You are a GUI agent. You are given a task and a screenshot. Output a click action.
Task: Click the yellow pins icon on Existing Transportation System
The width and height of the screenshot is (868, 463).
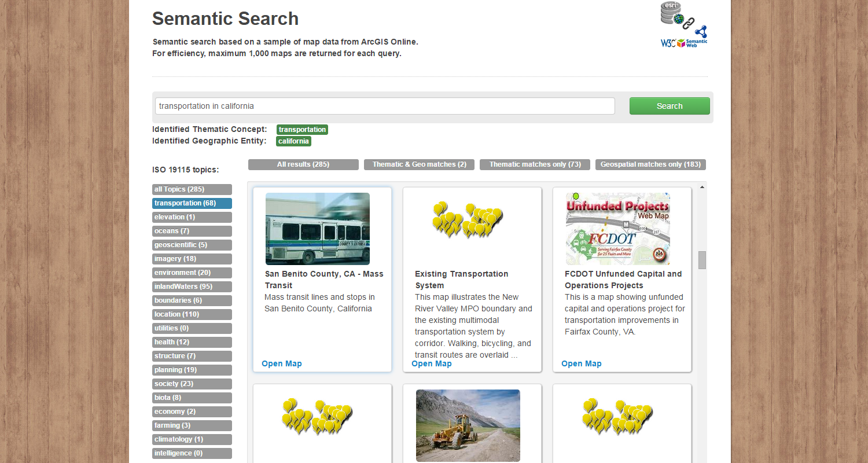(x=468, y=220)
